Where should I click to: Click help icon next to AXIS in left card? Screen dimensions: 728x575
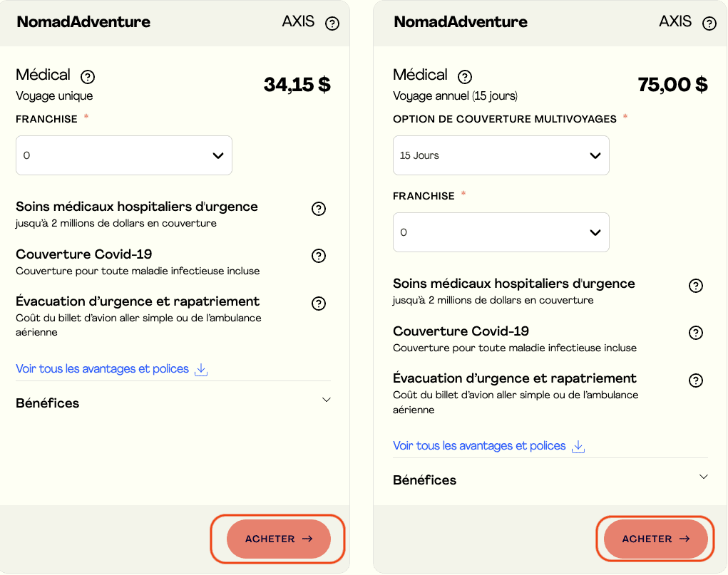(332, 24)
